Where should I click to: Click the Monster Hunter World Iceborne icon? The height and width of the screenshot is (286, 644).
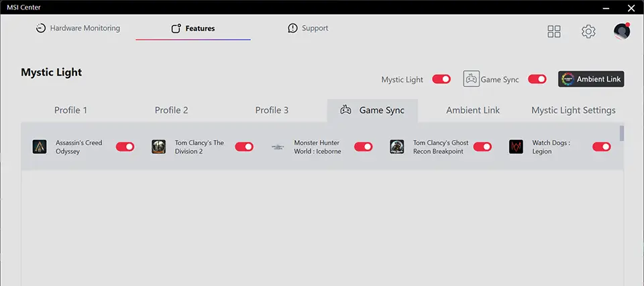pyautogui.click(x=278, y=147)
